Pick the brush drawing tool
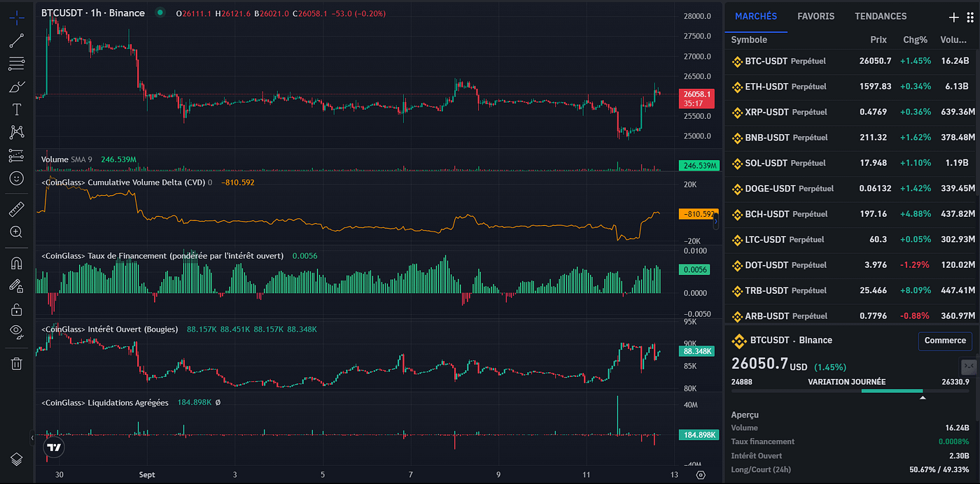This screenshot has height=484, width=980. coord(17,86)
